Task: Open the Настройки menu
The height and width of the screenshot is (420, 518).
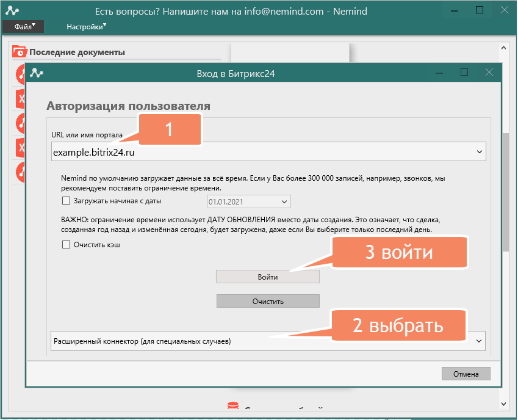Action: point(86,27)
